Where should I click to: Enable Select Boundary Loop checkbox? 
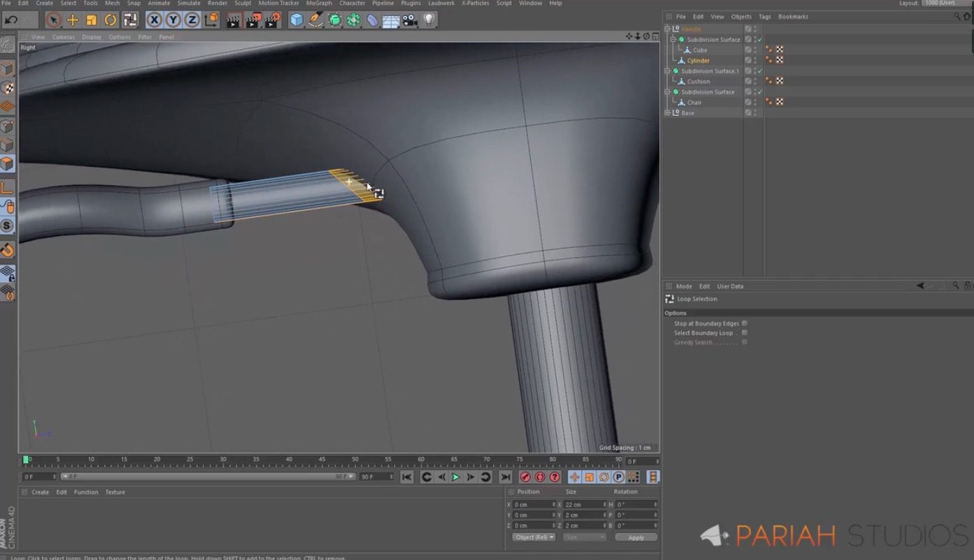click(745, 333)
